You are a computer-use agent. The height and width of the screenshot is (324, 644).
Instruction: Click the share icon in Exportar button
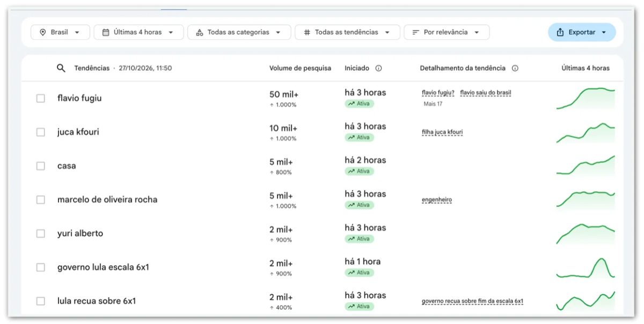pos(560,32)
